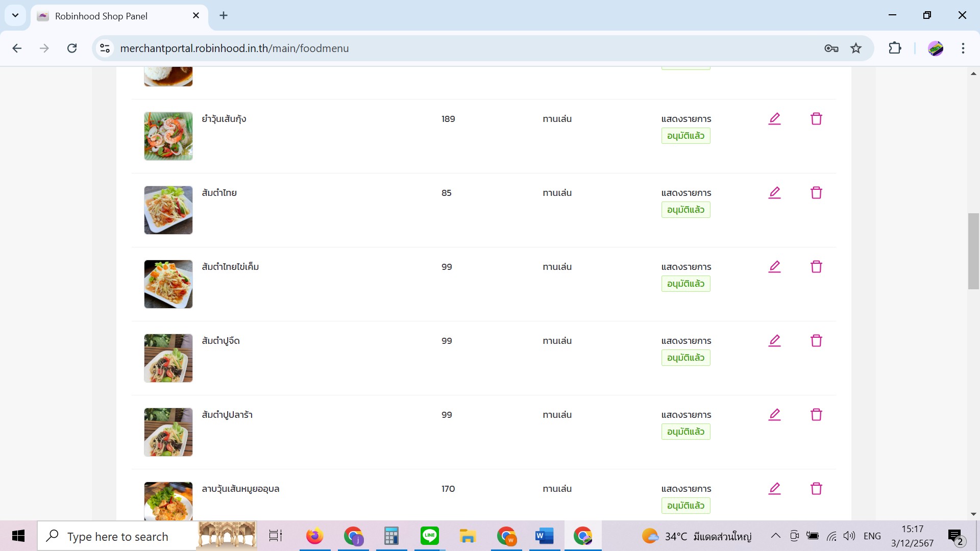Image resolution: width=980 pixels, height=551 pixels.
Task: Go forward with the browser arrow
Action: tap(44, 48)
